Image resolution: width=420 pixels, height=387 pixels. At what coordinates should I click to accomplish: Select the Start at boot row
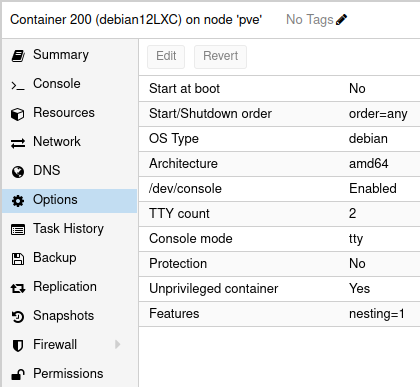point(279,89)
